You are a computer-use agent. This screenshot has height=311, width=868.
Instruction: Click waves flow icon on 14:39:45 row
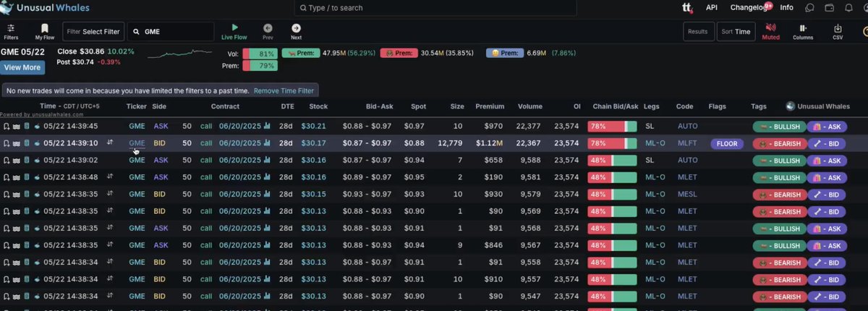click(x=16, y=126)
